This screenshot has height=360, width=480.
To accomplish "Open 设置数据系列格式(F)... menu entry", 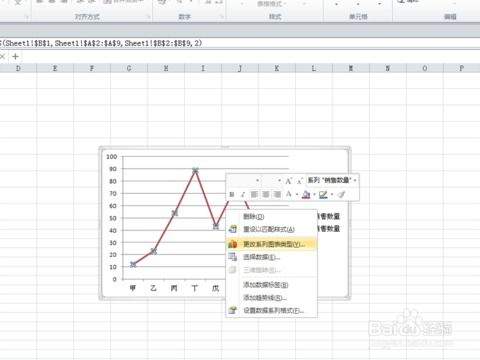I will click(271, 310).
